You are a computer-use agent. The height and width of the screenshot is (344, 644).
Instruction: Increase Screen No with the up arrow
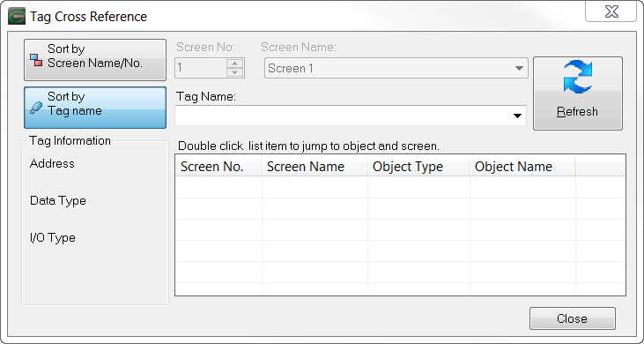click(x=235, y=64)
